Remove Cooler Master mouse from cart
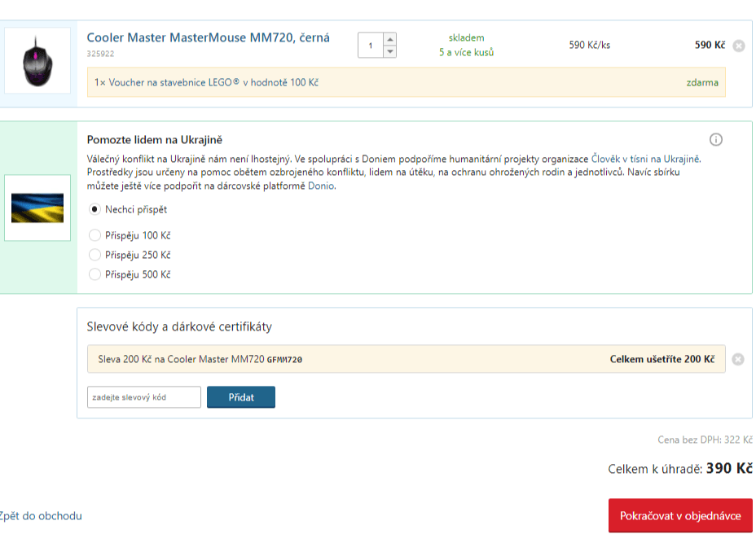 (x=738, y=46)
